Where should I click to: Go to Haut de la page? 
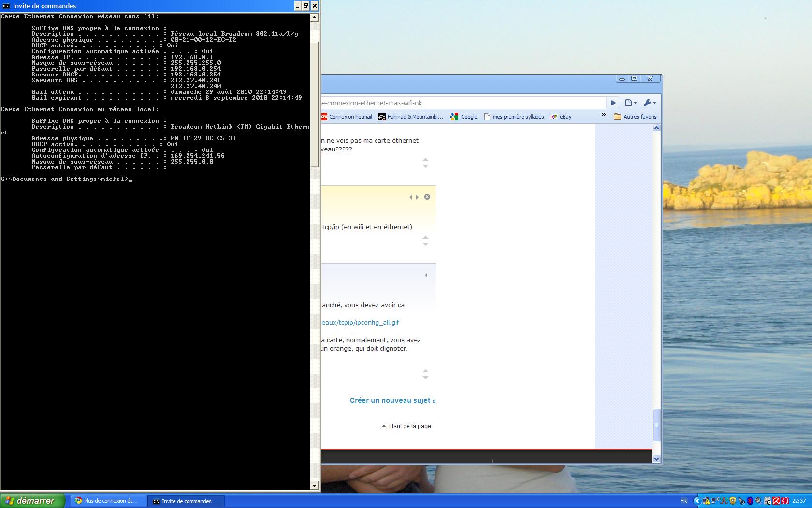pyautogui.click(x=409, y=426)
